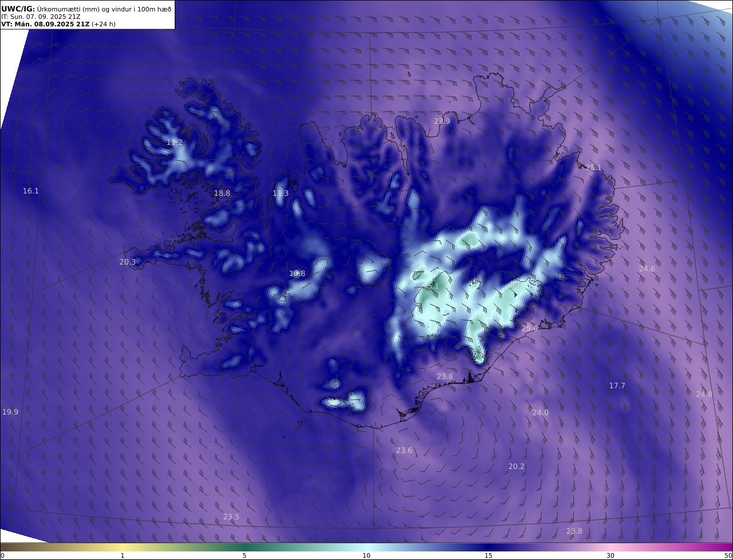This screenshot has width=733, height=560.
Task: Click the (+24 h) forecast offset text
Action: coord(104,24)
